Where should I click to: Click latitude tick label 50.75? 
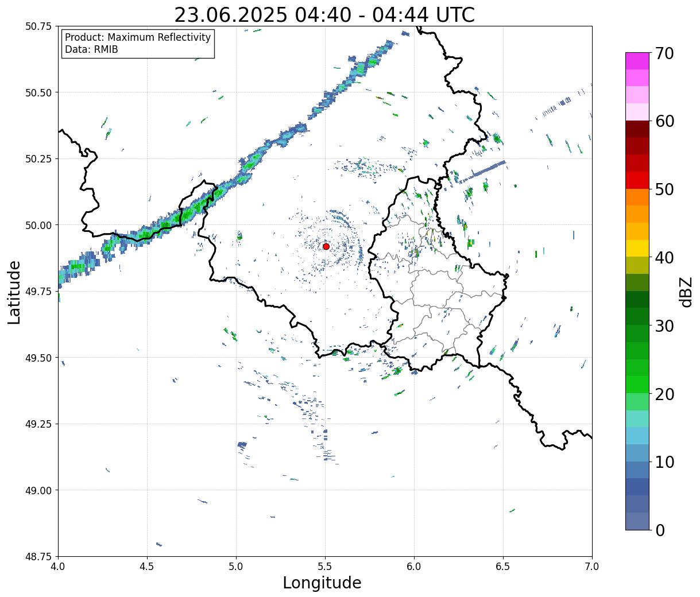pos(38,26)
